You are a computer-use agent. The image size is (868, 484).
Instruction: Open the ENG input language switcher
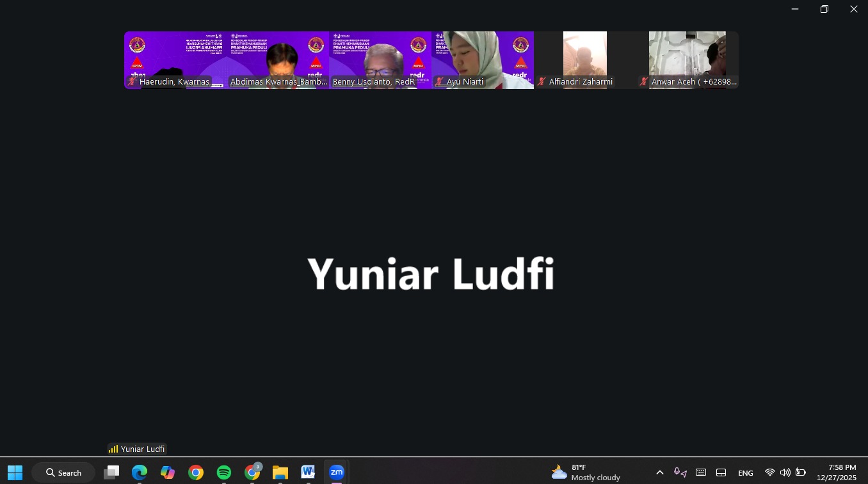coord(745,472)
